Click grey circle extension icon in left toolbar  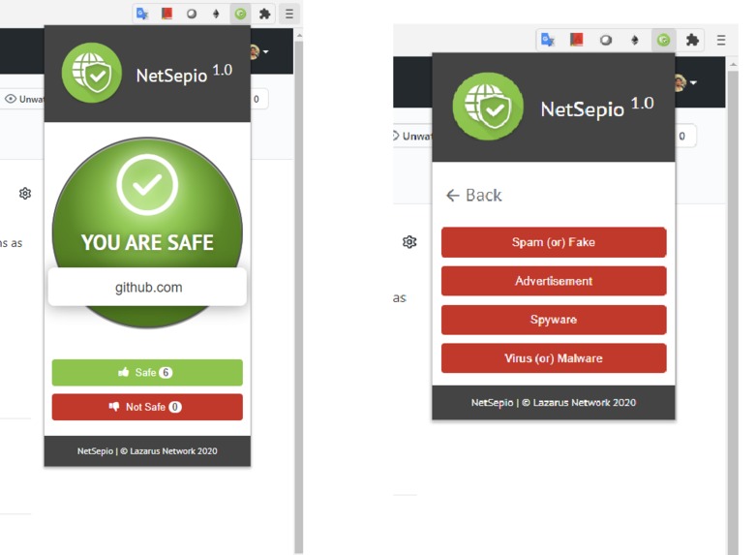pos(192,14)
